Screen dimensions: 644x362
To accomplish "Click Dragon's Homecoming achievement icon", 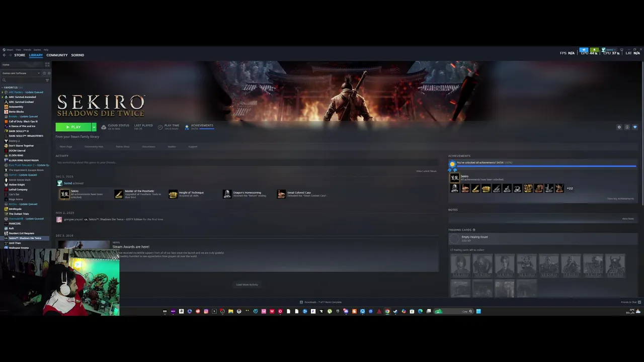I will (227, 194).
